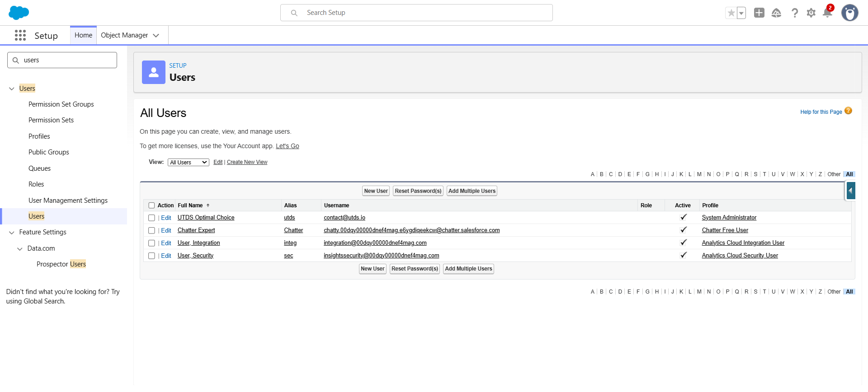Open the Help for this Page link
The height and width of the screenshot is (392, 868).
[x=821, y=112]
